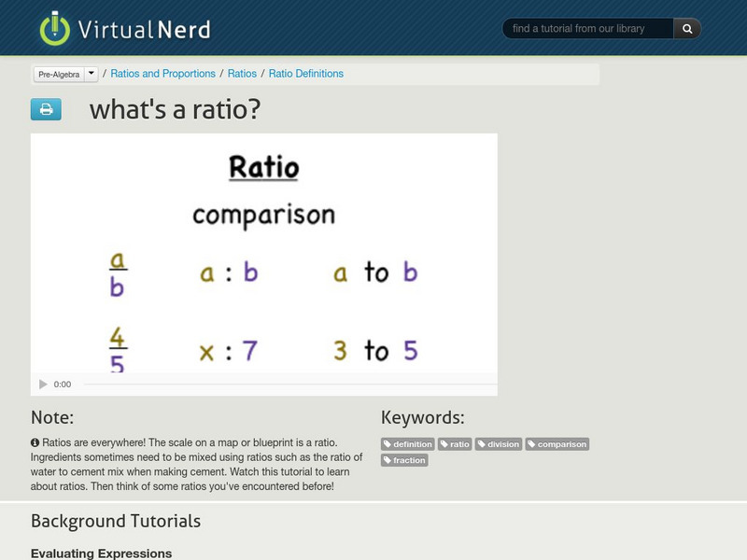747x560 pixels.
Task: Select the comparison keyword tag
Action: (557, 444)
